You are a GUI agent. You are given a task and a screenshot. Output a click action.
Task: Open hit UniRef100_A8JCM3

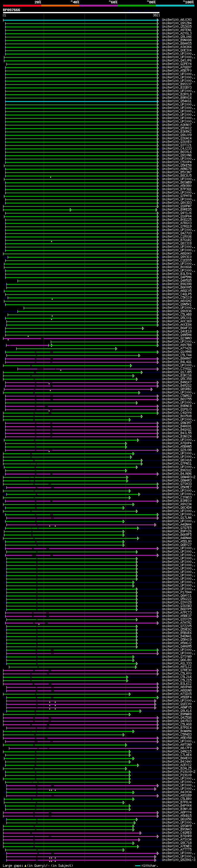(x=177, y=20)
